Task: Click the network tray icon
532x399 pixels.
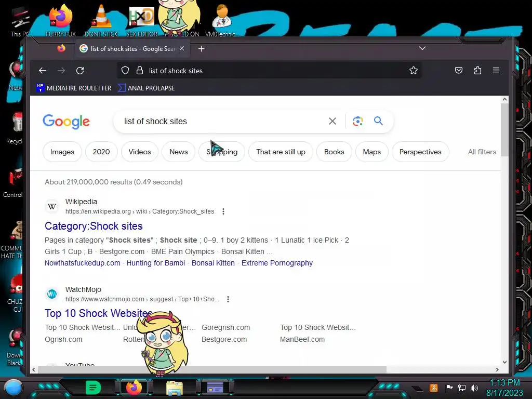Action: tap(462, 388)
